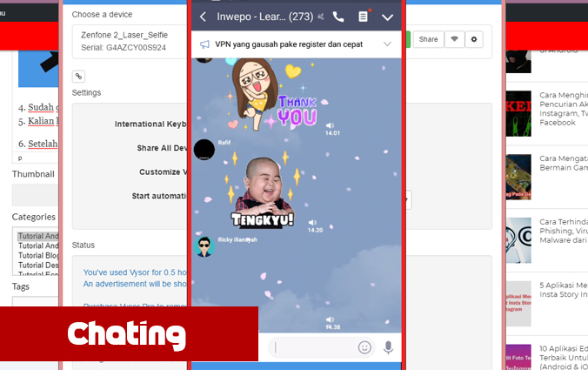
Task: Click the chat title Inwepo - Lear... (273)
Action: [x=264, y=17]
